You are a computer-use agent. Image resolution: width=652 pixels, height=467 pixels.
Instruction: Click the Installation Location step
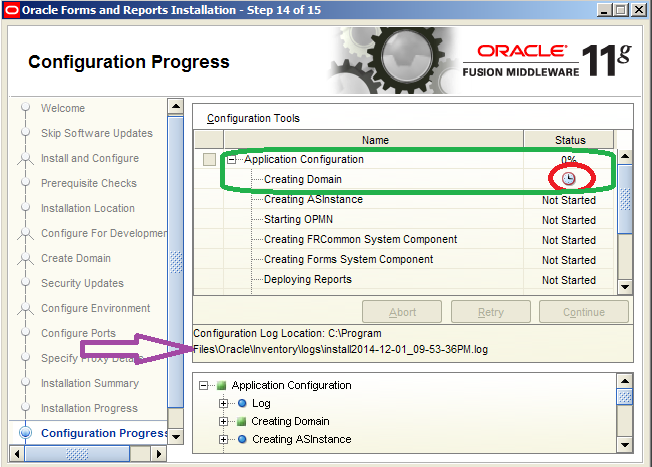88,208
